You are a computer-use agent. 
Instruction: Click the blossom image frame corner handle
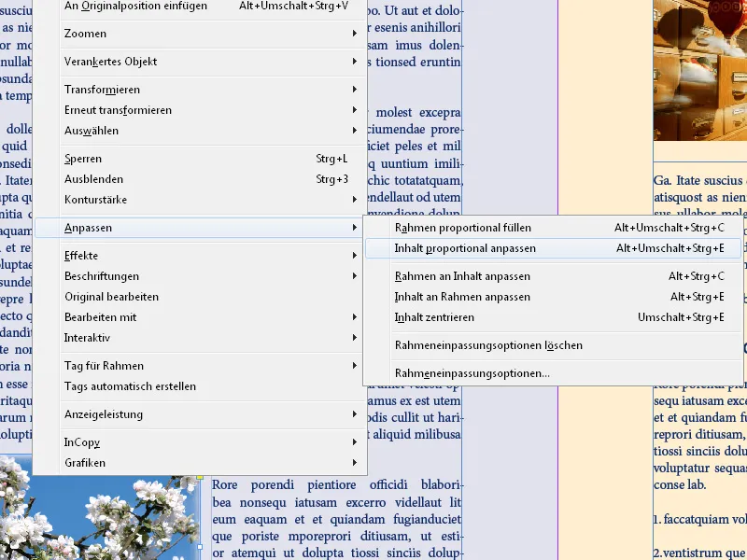[x=200, y=477]
